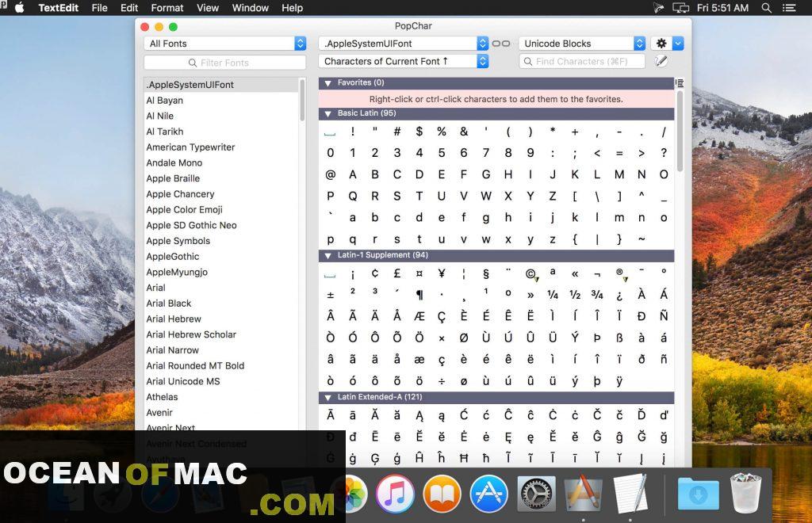Open the Help menu

point(292,8)
